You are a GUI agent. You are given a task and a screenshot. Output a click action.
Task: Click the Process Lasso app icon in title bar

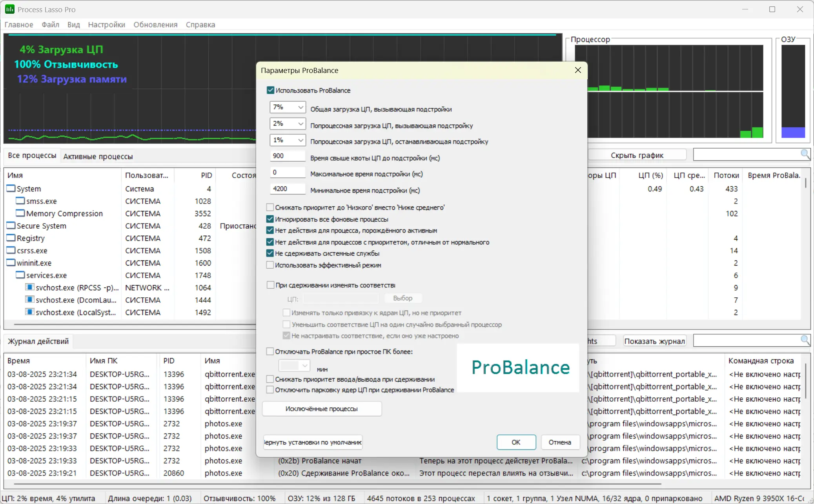(x=9, y=9)
